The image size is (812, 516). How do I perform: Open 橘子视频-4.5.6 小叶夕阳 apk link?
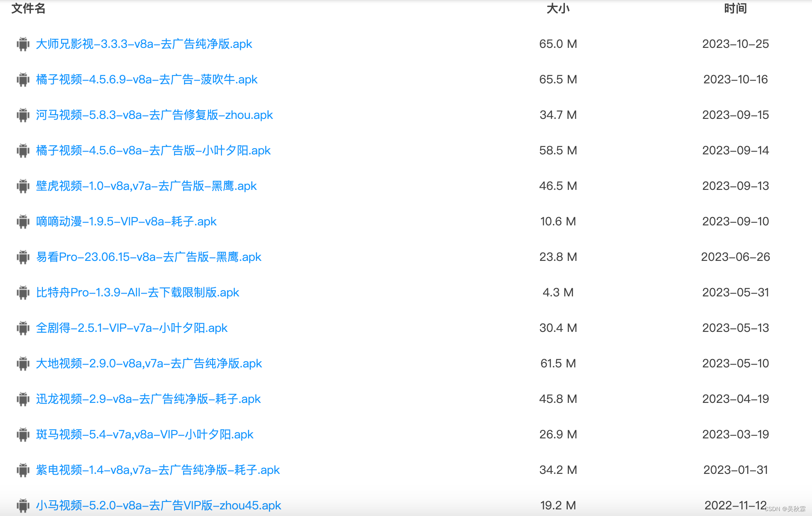tap(153, 150)
